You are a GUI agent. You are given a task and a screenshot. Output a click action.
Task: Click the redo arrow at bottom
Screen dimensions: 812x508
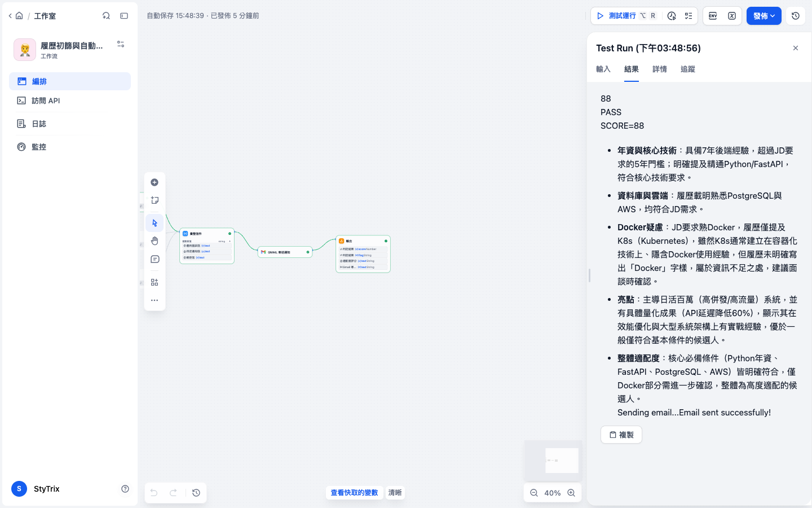(174, 493)
